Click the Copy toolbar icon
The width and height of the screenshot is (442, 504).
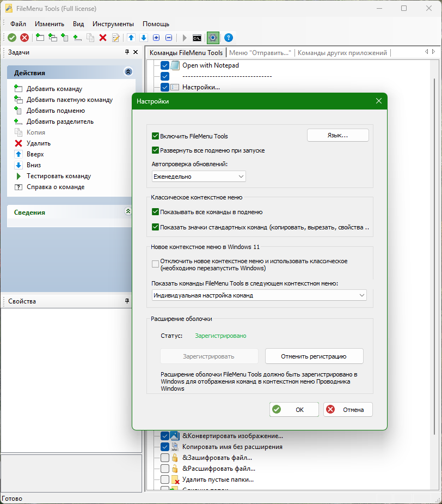click(x=90, y=38)
